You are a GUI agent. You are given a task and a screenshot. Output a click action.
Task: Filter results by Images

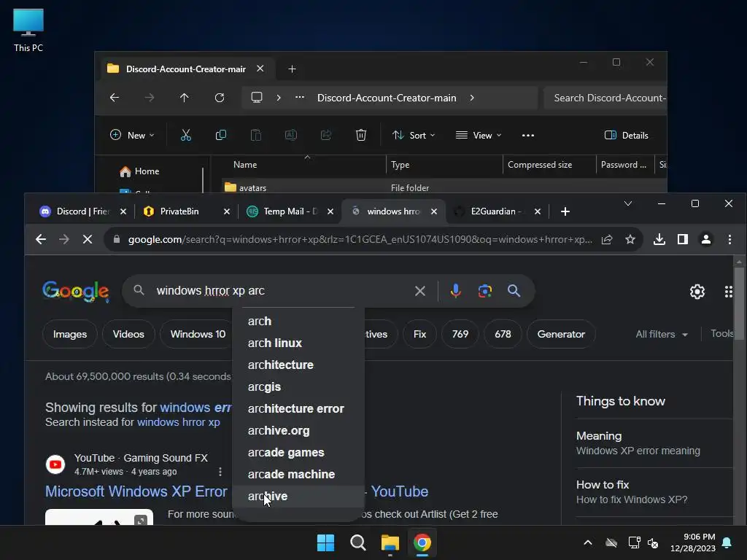(70, 334)
